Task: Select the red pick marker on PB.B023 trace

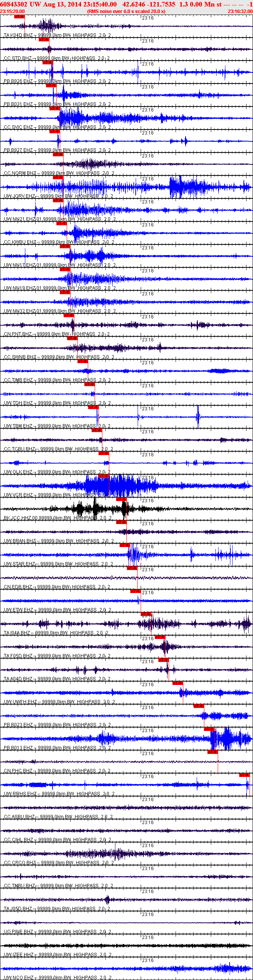Action: point(199,706)
